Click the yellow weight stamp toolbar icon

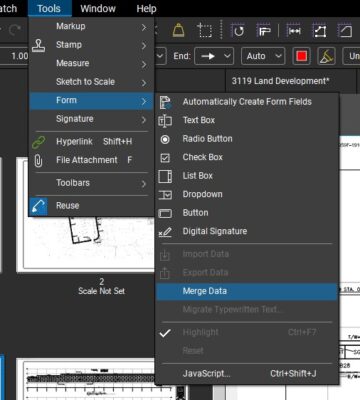(x=178, y=31)
